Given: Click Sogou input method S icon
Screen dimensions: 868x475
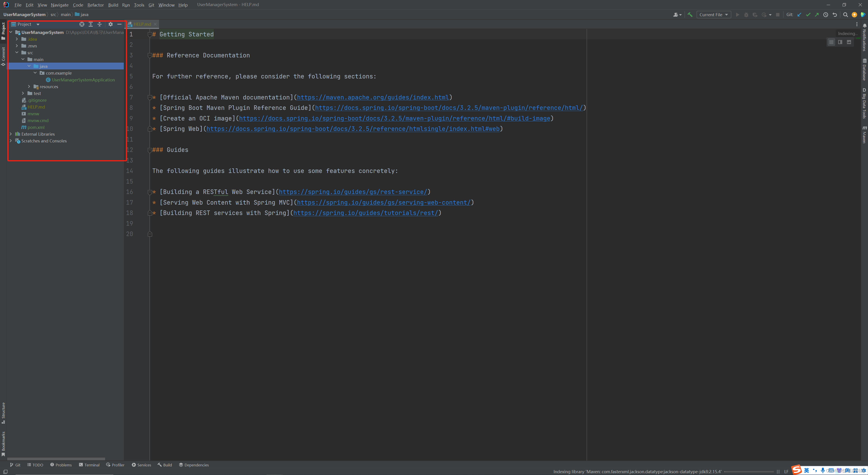Looking at the screenshot, I should (x=797, y=470).
